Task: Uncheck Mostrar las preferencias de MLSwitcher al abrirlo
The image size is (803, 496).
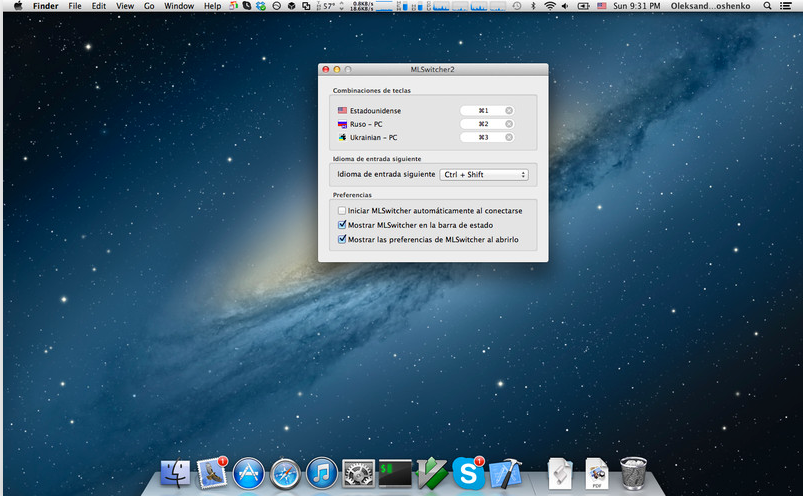Action: coord(342,239)
